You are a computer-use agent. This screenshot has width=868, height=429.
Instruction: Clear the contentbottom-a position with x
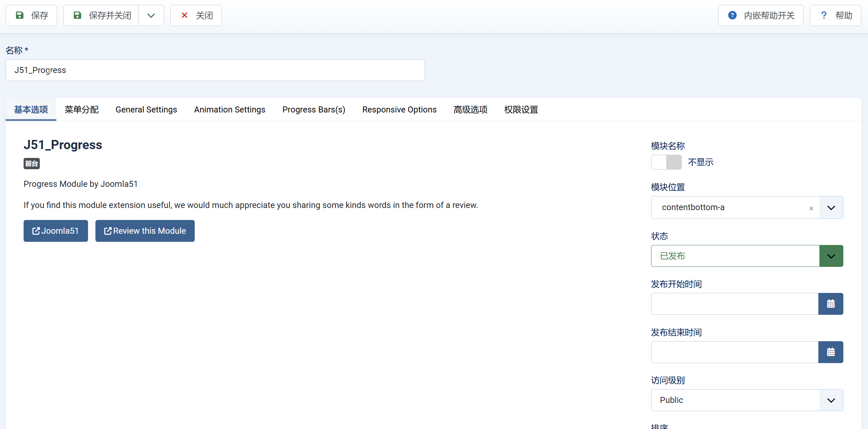point(811,208)
